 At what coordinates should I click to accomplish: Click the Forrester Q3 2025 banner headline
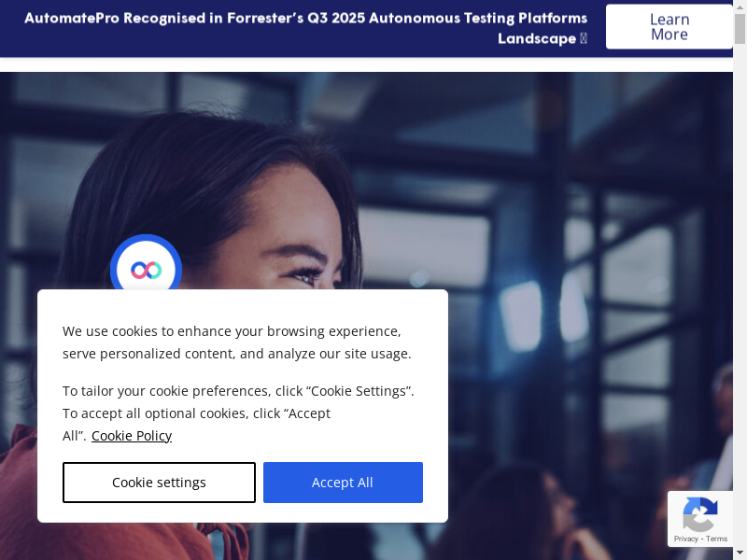tap(305, 19)
